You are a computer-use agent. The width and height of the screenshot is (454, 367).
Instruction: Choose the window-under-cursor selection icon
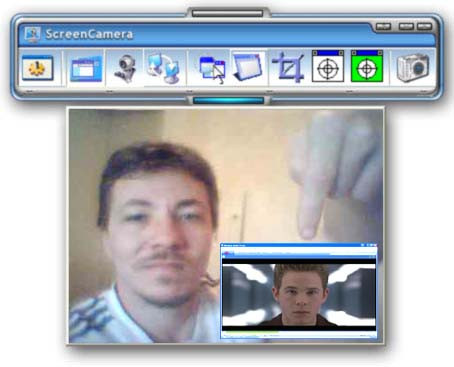pos(212,69)
